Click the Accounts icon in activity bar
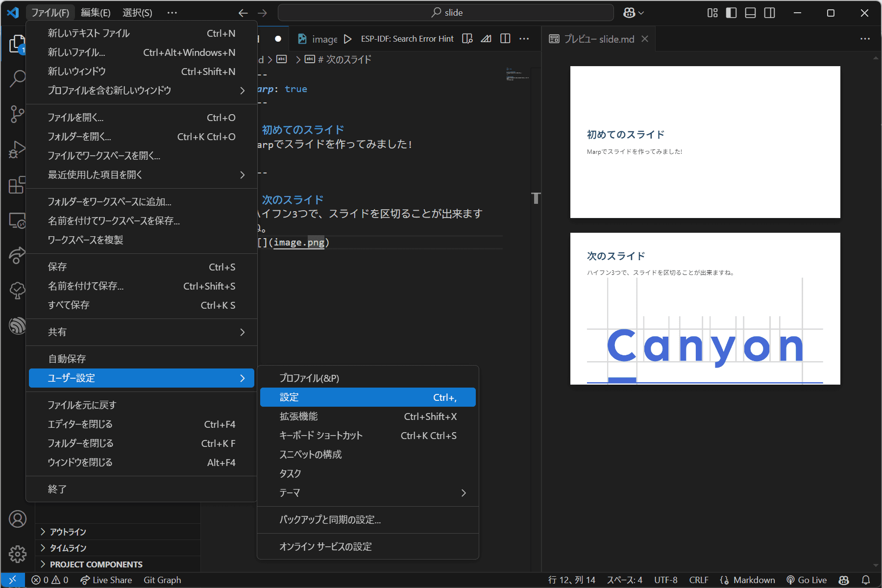The width and height of the screenshot is (882, 588). point(17,519)
